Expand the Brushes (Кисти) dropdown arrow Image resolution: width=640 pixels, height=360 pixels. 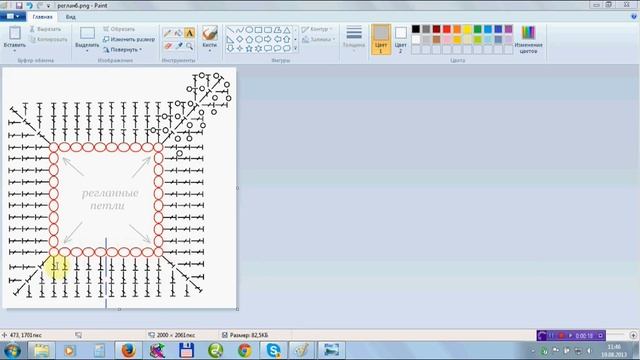click(x=209, y=51)
